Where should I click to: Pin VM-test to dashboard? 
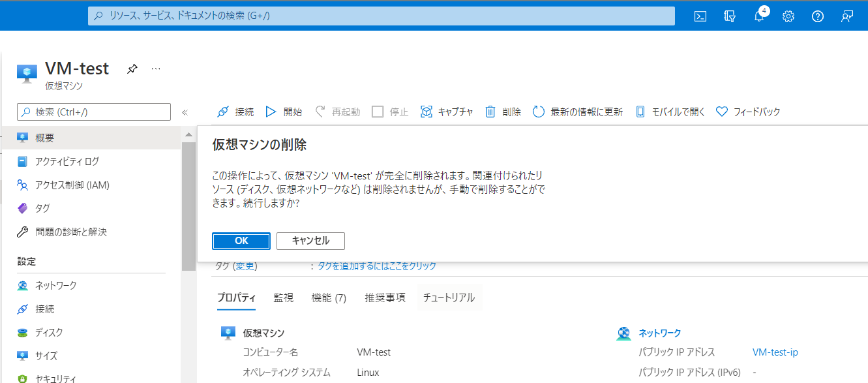tap(132, 69)
